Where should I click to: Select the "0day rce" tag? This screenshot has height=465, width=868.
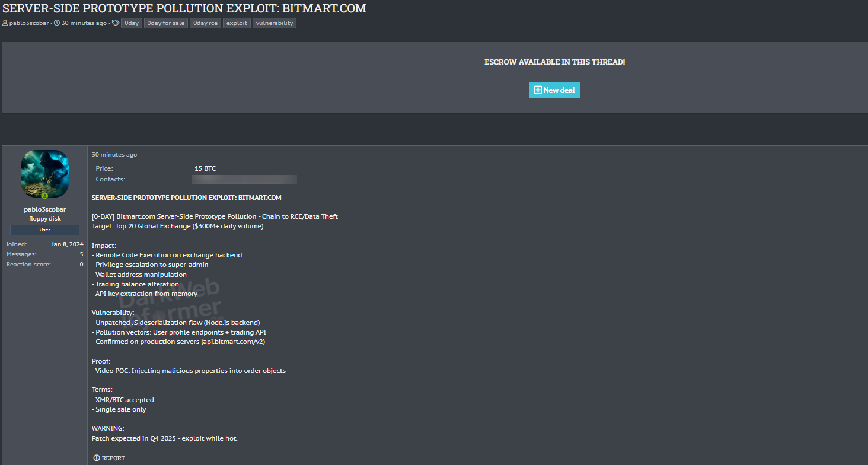click(206, 23)
